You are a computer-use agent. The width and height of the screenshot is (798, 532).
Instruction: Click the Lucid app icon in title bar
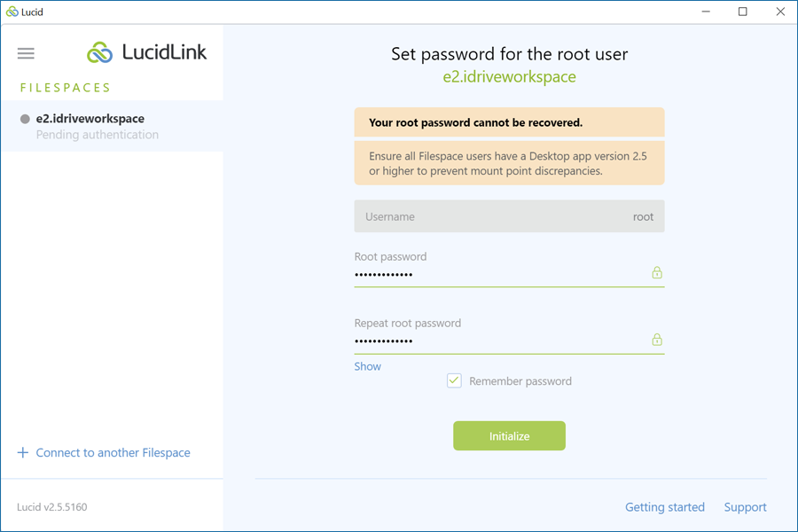tap(12, 12)
